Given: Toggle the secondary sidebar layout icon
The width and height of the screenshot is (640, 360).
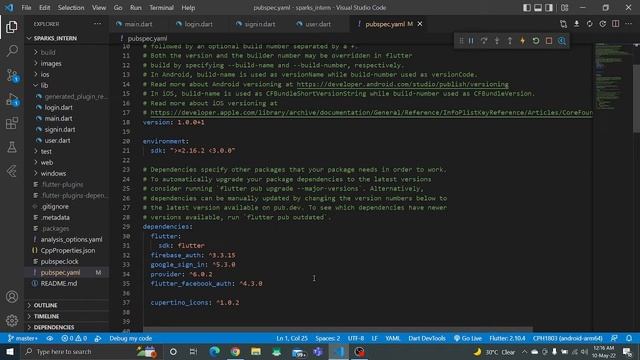Looking at the screenshot, I should tap(549, 7).
